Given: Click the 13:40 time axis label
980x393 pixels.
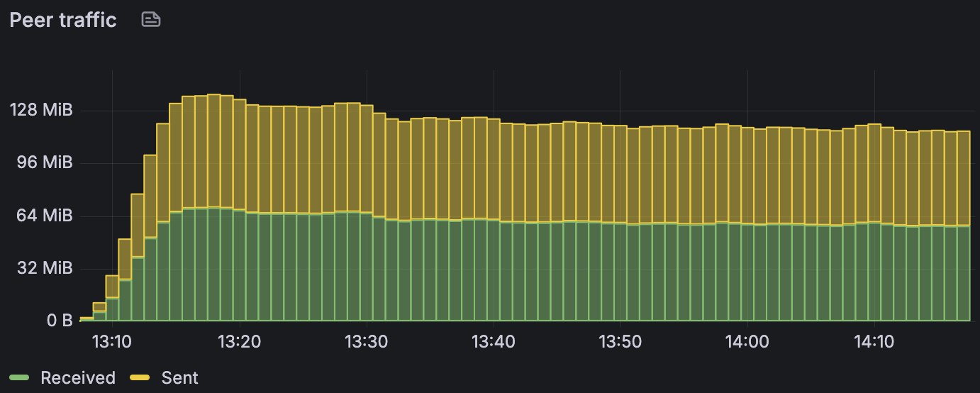Looking at the screenshot, I should click(494, 341).
